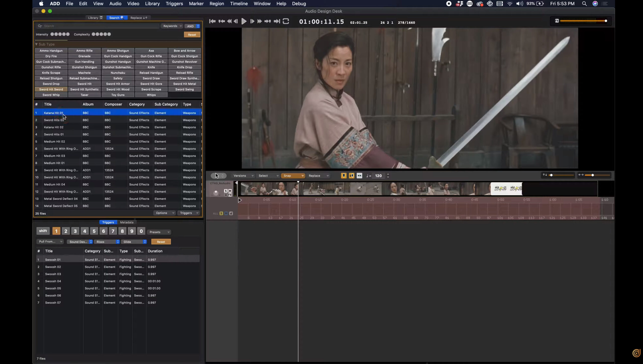The width and height of the screenshot is (643, 364).
Task: Start playback with the Play button
Action: 244,21
